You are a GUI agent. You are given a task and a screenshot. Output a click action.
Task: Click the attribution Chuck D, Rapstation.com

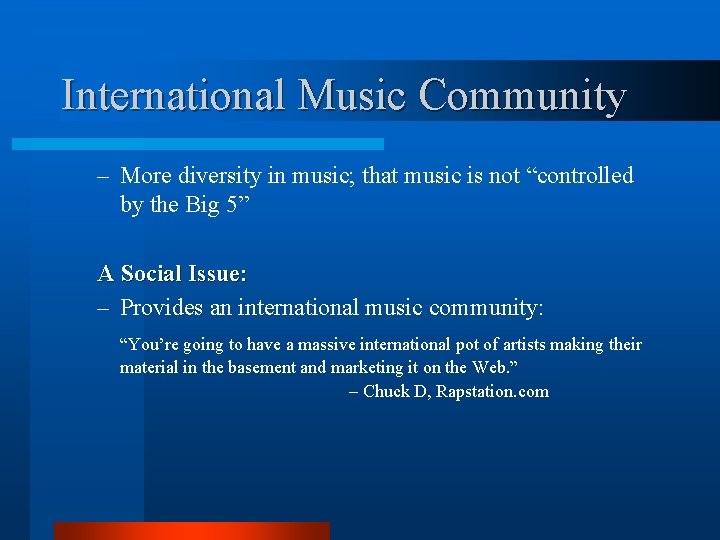449,391
